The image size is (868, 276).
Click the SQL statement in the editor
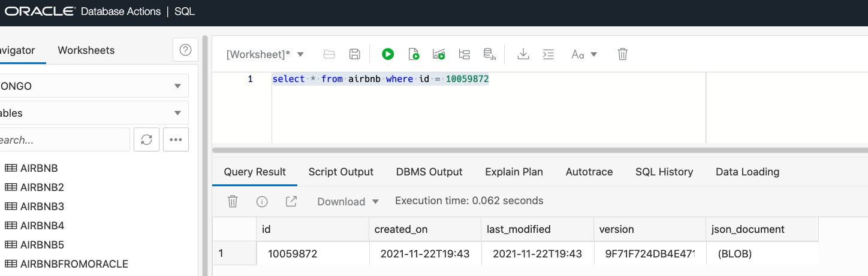point(381,79)
